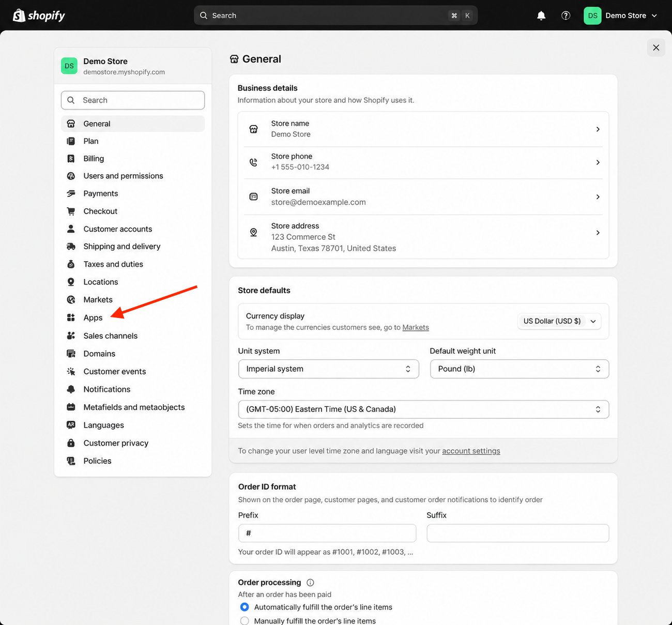Expand the Store address row chevron
This screenshot has height=625, width=672.
click(x=598, y=233)
